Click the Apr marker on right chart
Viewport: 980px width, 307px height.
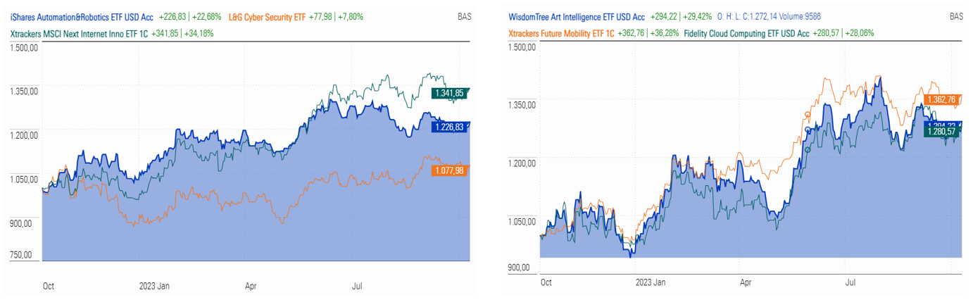coord(746,282)
